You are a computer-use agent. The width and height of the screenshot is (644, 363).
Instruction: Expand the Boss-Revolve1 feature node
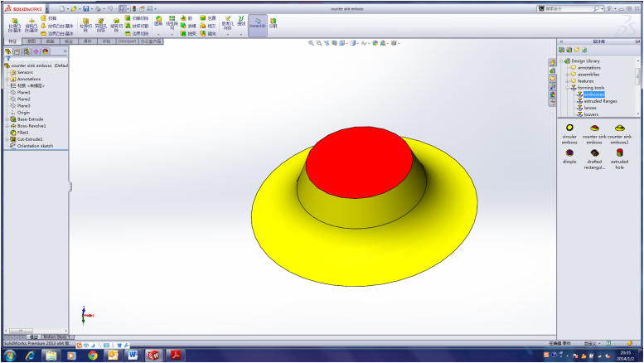click(x=7, y=126)
